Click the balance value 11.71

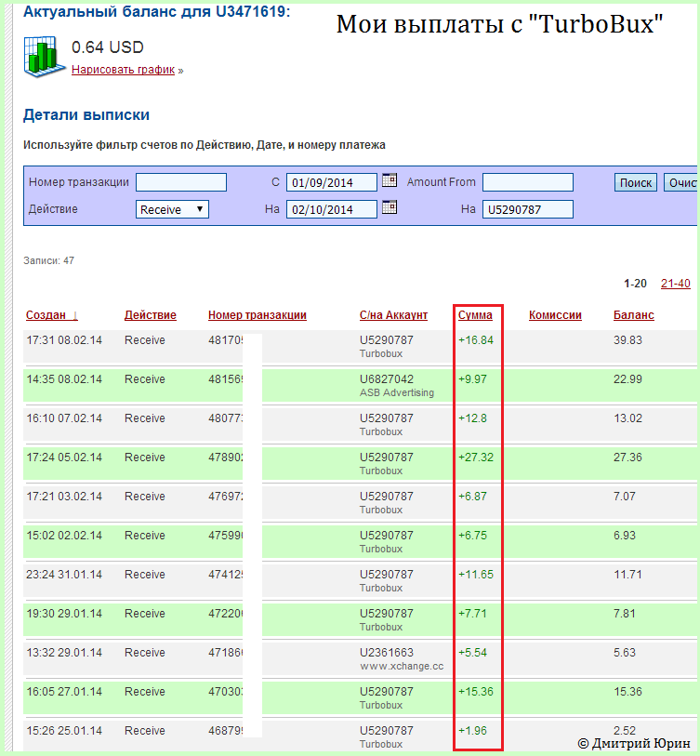(x=627, y=575)
